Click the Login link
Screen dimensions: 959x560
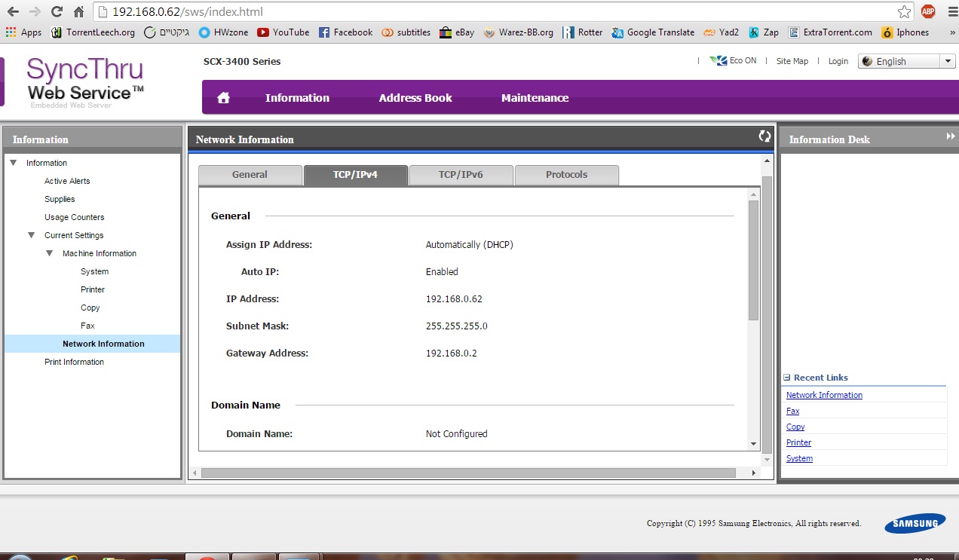tap(838, 61)
